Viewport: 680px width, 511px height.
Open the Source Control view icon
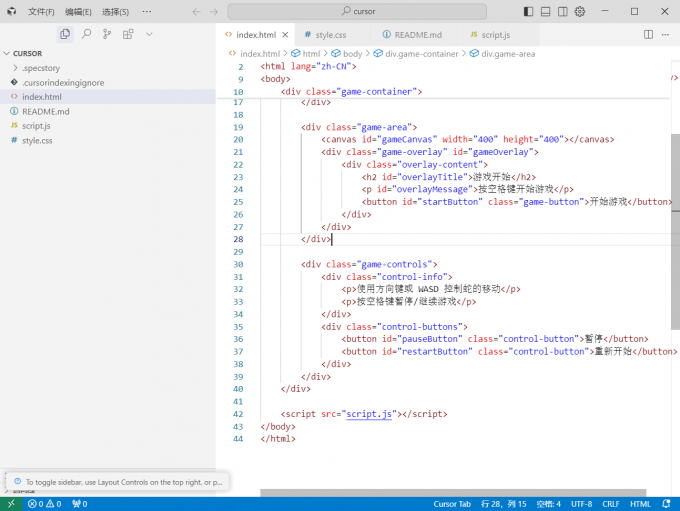click(107, 34)
